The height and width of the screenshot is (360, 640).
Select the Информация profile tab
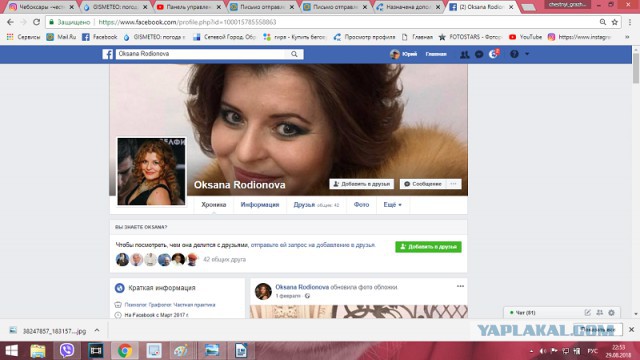pos(260,204)
